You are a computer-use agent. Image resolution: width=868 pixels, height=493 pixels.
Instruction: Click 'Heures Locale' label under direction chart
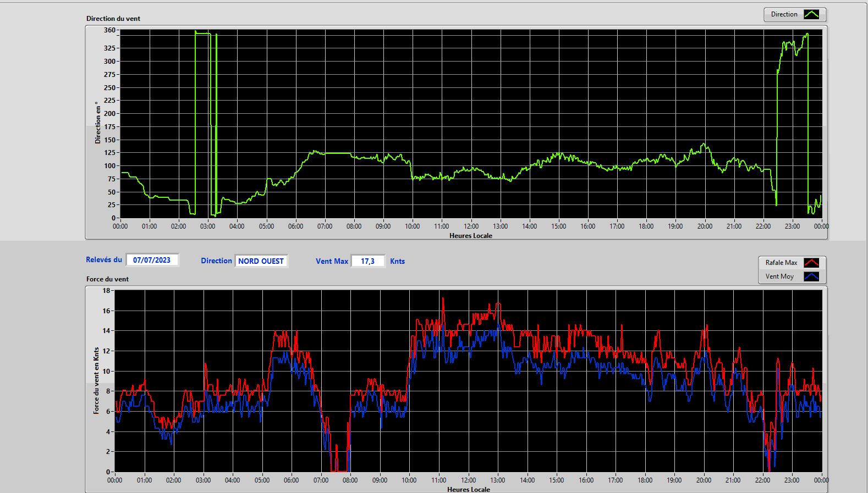point(471,235)
